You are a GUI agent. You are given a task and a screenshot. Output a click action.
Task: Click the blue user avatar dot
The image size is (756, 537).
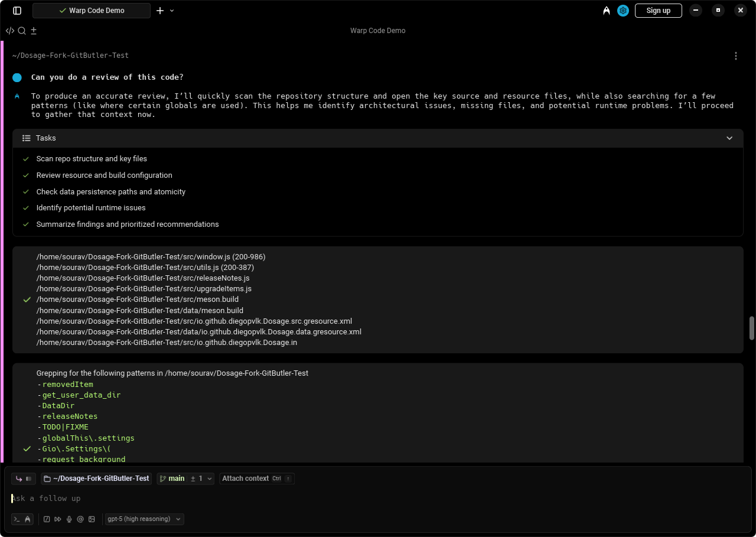pos(17,77)
